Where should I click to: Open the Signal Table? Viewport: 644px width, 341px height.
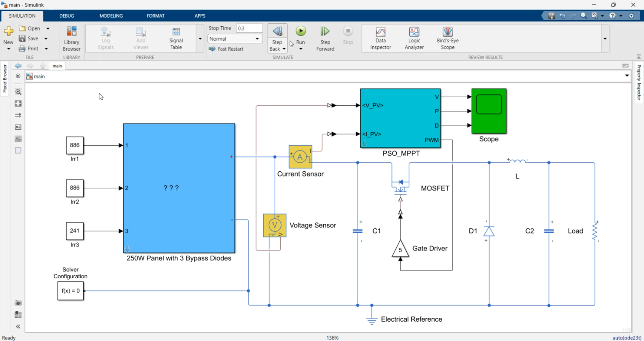click(x=176, y=38)
